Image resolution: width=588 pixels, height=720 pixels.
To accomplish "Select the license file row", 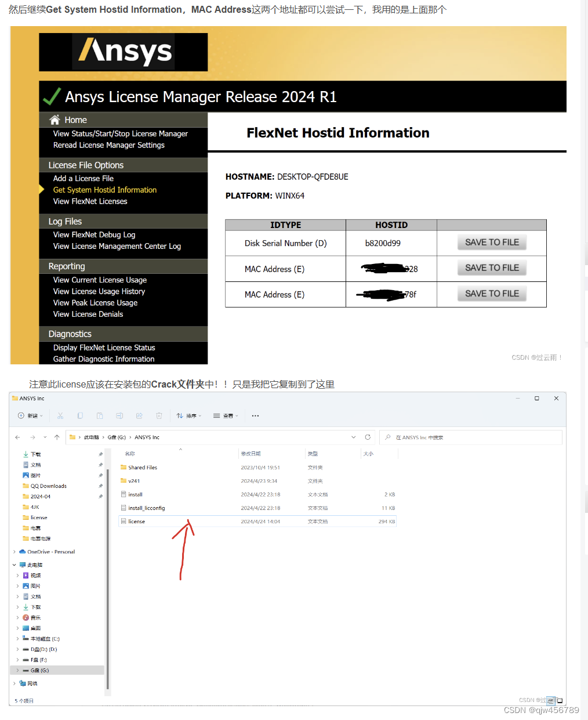I will [x=258, y=522].
